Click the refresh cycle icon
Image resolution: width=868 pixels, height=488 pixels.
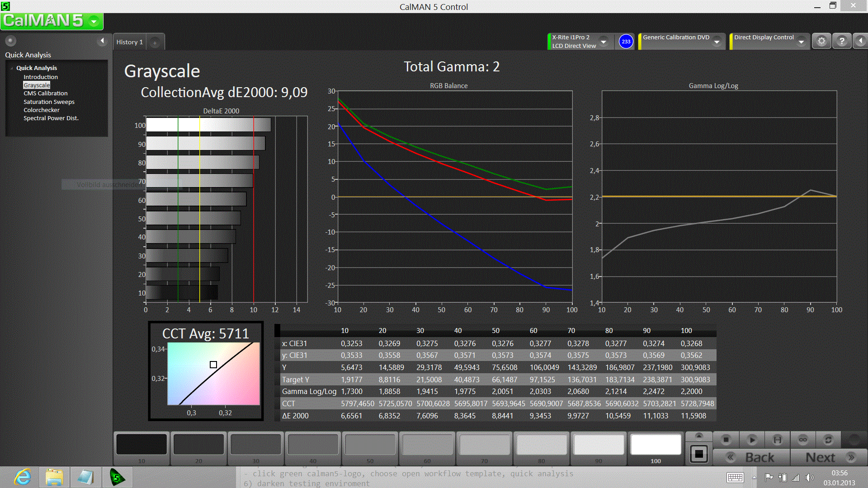click(828, 439)
